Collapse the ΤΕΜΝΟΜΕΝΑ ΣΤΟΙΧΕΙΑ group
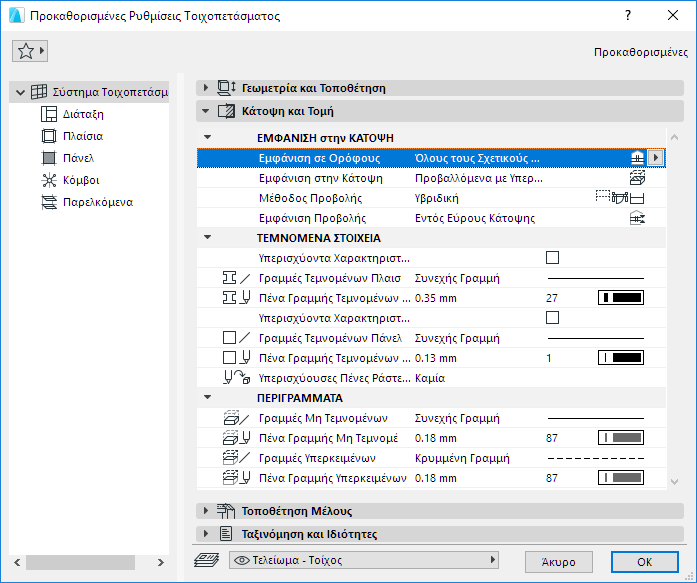Screen dimensions: 697x583 point(207,237)
